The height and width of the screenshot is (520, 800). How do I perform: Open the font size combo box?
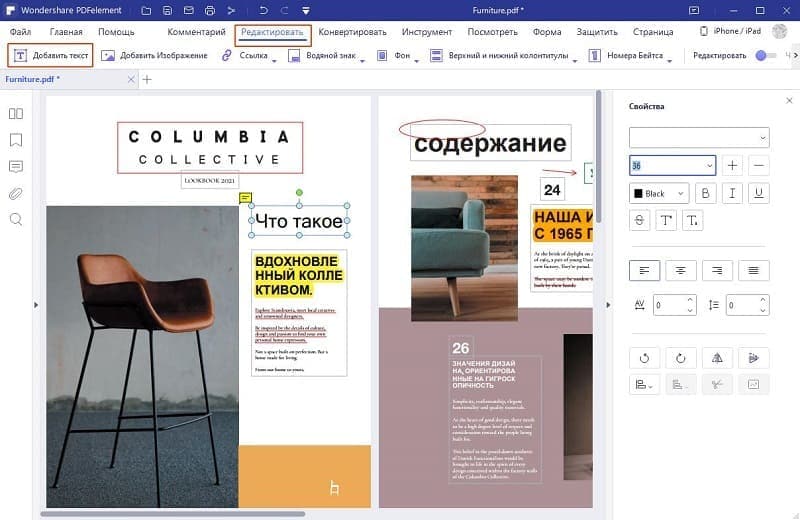(672, 165)
